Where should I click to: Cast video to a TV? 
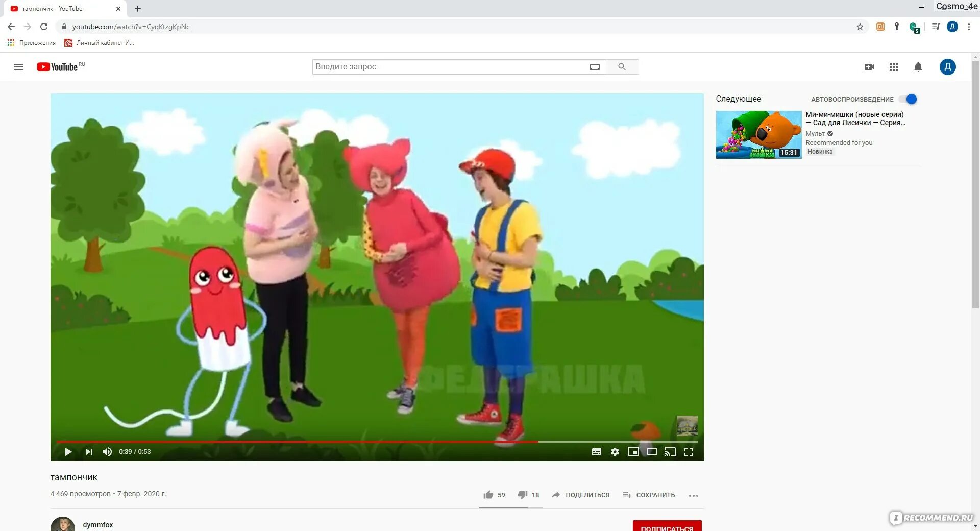[670, 452]
